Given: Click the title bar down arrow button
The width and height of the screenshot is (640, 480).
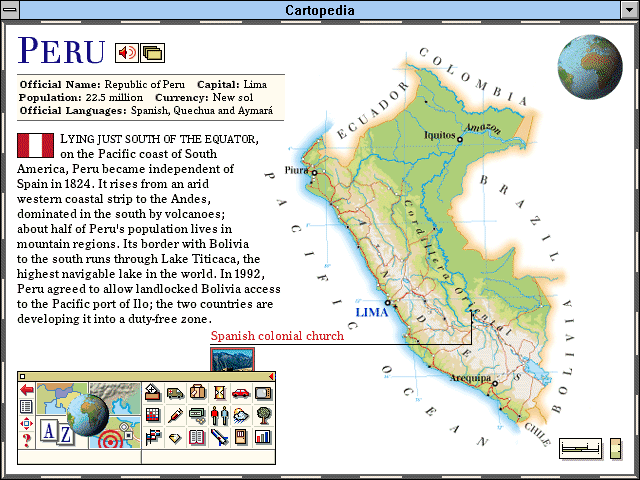Looking at the screenshot, I should tap(630, 10).
